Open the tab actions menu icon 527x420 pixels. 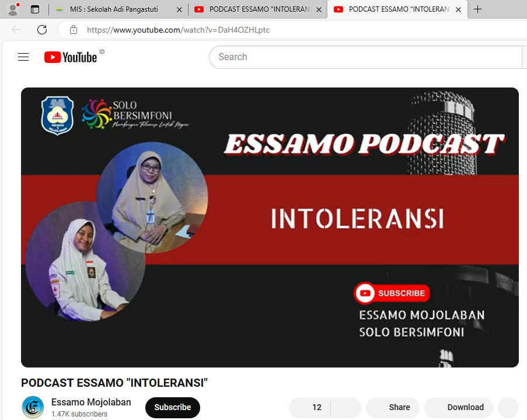click(35, 9)
